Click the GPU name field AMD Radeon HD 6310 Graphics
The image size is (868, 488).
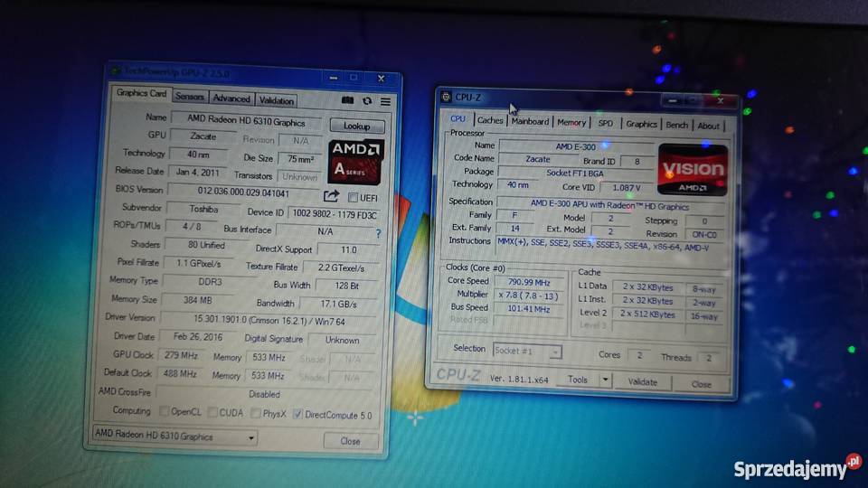click(246, 119)
